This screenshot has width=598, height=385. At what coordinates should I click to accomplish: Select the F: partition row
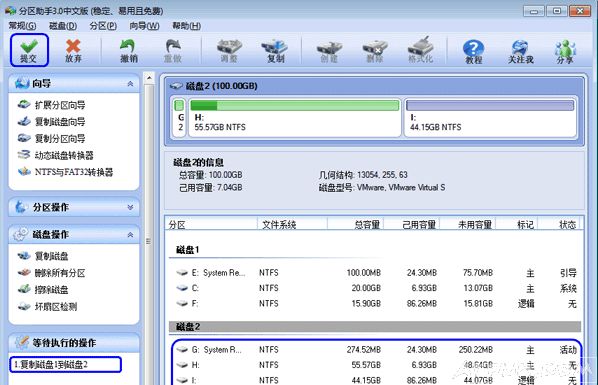pos(376,304)
